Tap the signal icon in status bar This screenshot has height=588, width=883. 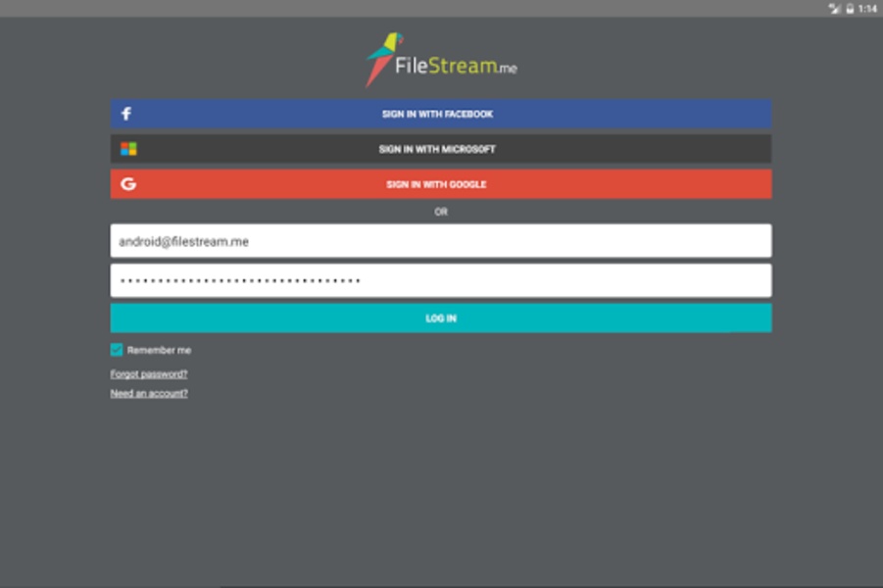834,9
